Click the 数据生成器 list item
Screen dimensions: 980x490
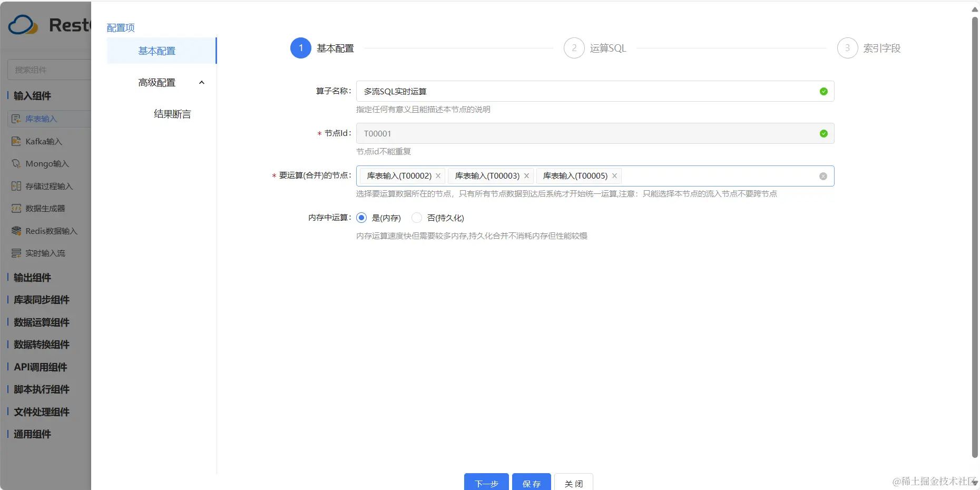point(50,209)
